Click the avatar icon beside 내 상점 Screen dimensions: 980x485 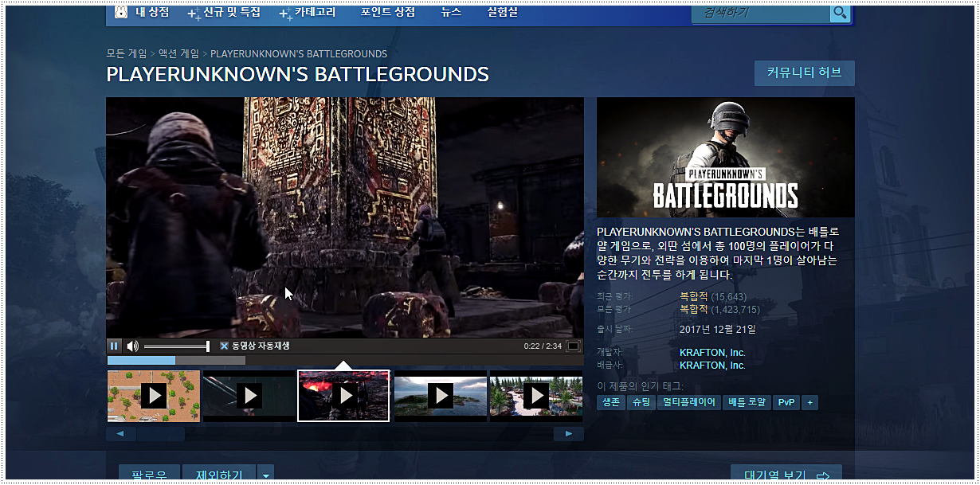click(x=120, y=13)
